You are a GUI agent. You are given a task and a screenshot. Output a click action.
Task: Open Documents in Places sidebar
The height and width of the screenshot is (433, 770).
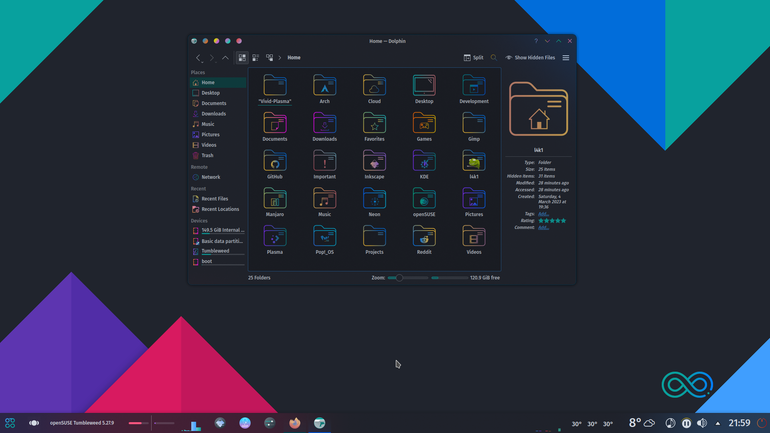218,104
